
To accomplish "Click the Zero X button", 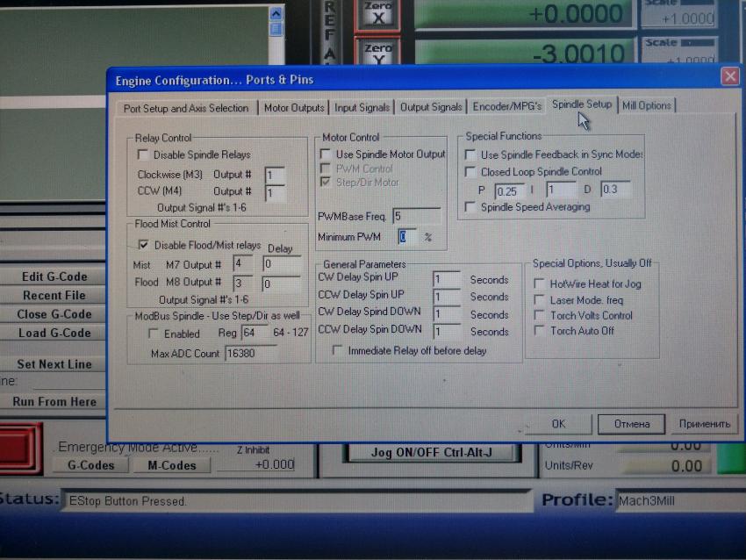I will coord(378,12).
